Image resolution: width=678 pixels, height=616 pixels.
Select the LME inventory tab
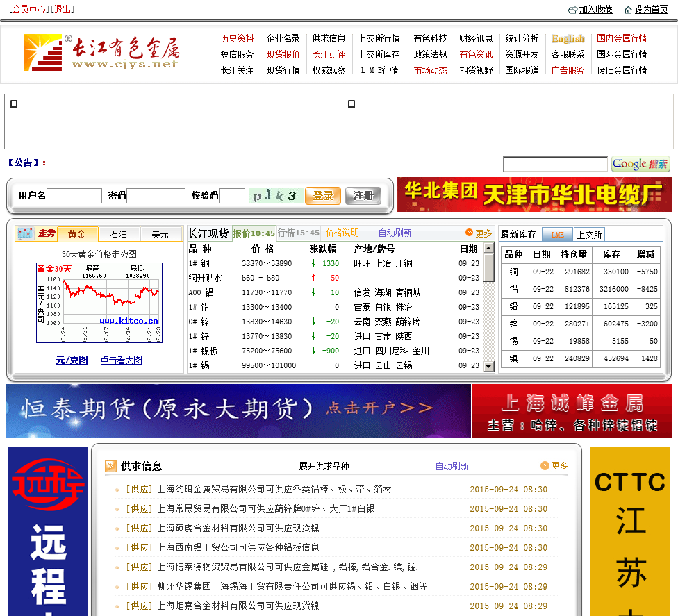tap(557, 234)
